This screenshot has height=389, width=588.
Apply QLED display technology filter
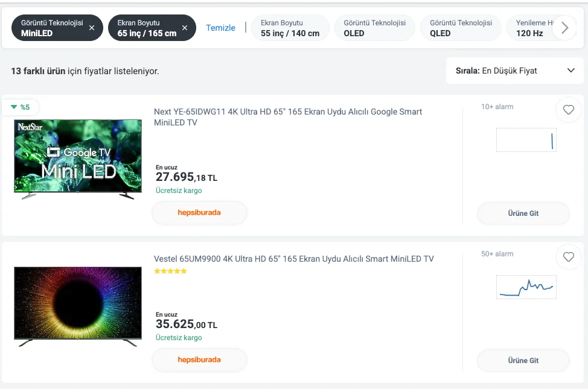pos(461,28)
